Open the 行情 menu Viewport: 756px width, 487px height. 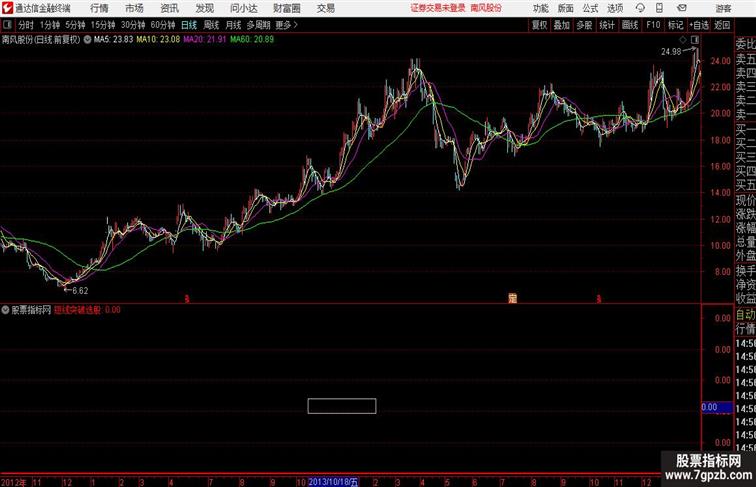pyautogui.click(x=99, y=8)
